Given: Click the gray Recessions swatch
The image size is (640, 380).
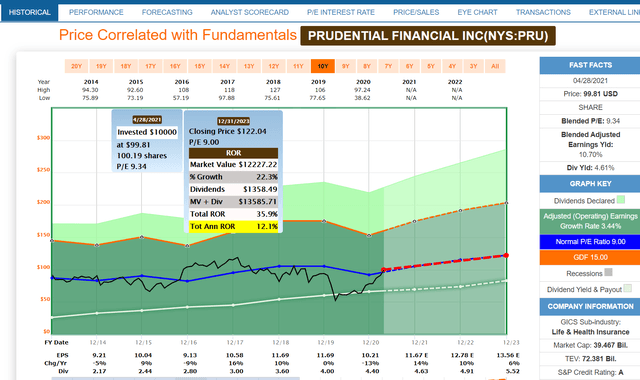Looking at the screenshot, I should (608, 272).
